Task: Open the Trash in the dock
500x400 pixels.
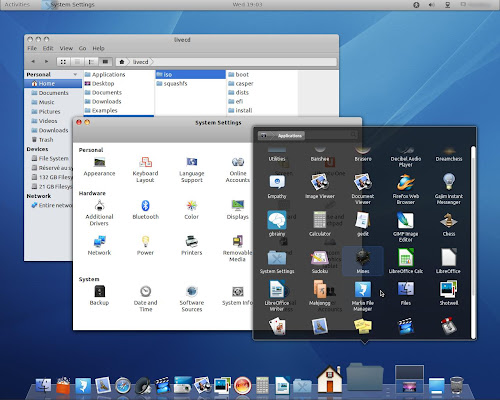Action: pyautogui.click(x=456, y=385)
